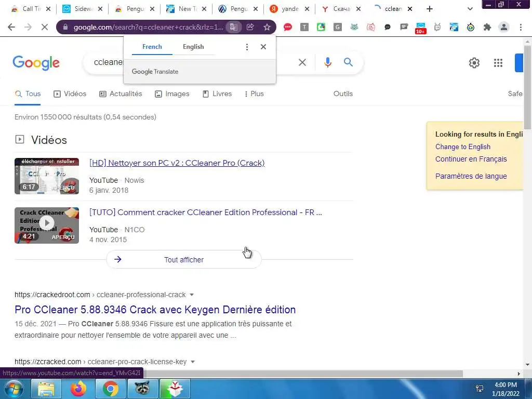The width and height of the screenshot is (532, 399).
Task: Expand the Plus search options menu
Action: point(254,94)
